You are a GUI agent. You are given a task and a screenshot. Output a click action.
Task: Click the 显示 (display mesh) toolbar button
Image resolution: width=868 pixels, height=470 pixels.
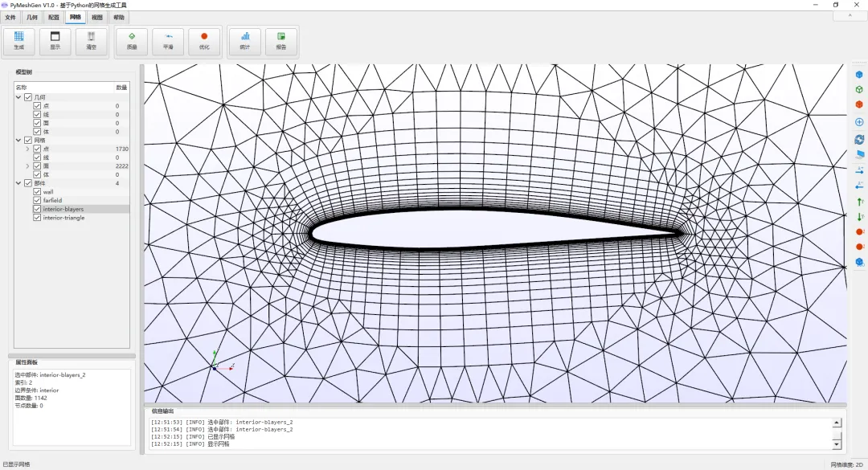pos(55,41)
